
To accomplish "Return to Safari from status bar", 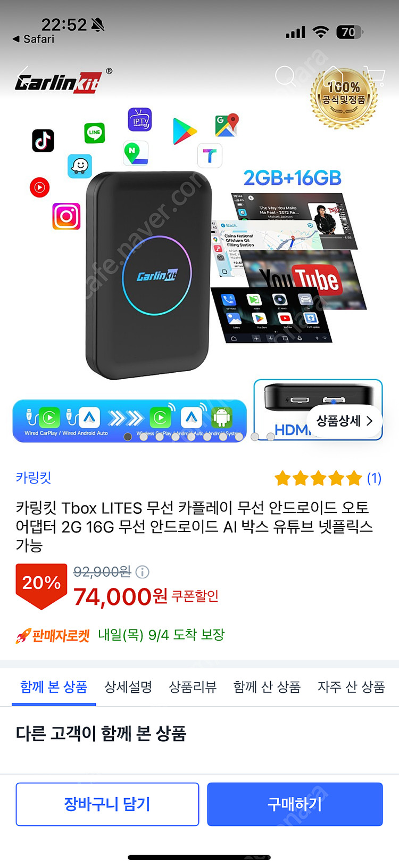I will (x=34, y=39).
